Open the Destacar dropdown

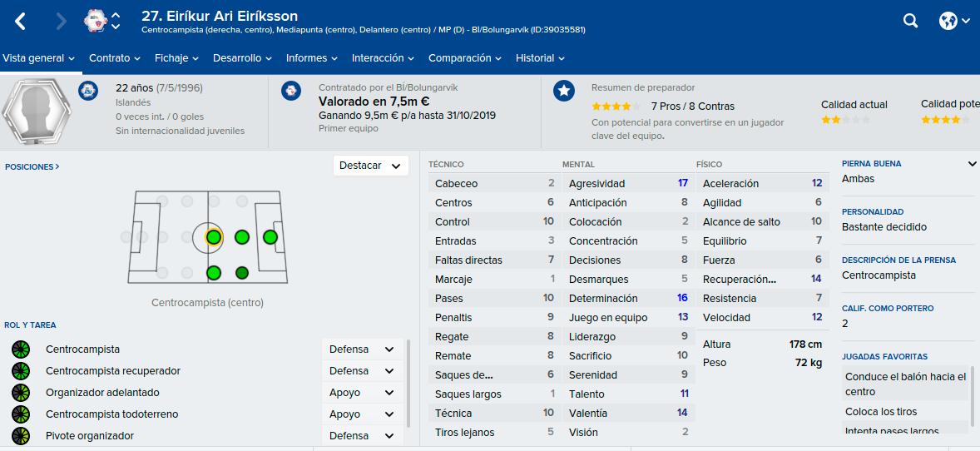(x=371, y=166)
